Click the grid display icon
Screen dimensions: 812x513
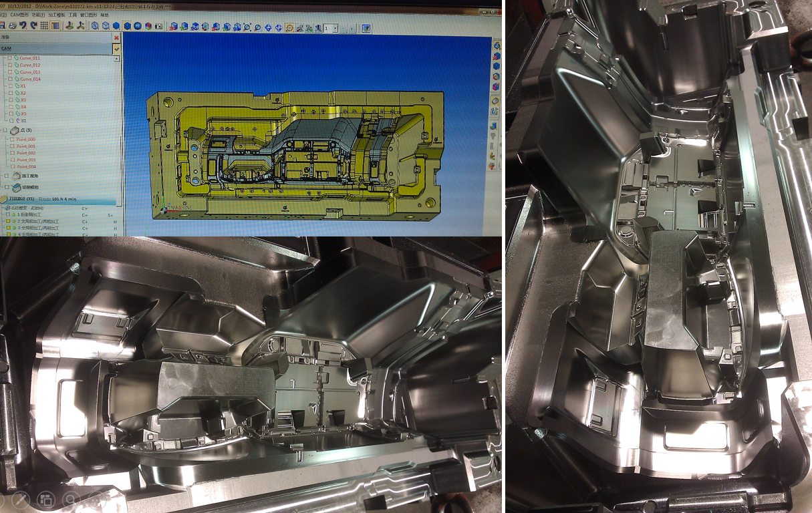[43, 26]
